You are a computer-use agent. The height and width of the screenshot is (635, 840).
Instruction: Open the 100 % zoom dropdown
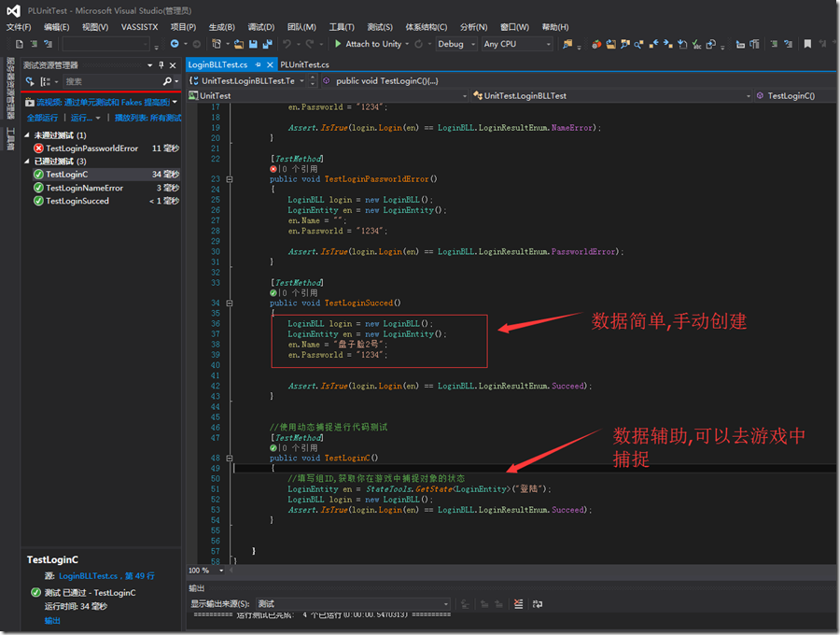pos(221,571)
